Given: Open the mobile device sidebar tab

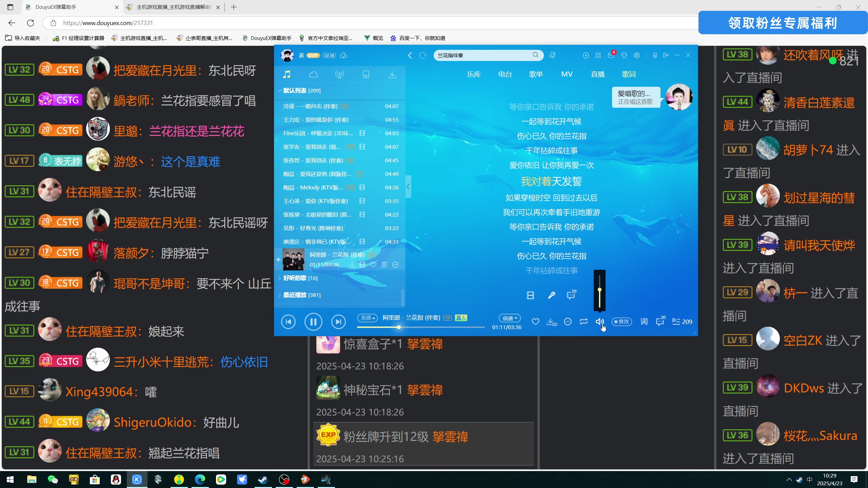Looking at the screenshot, I should (366, 74).
